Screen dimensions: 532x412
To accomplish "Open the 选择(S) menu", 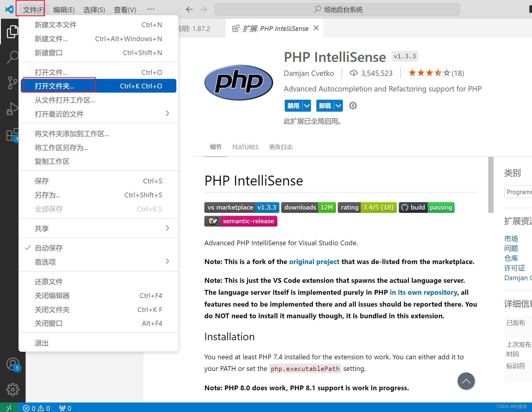I will click(x=94, y=10).
